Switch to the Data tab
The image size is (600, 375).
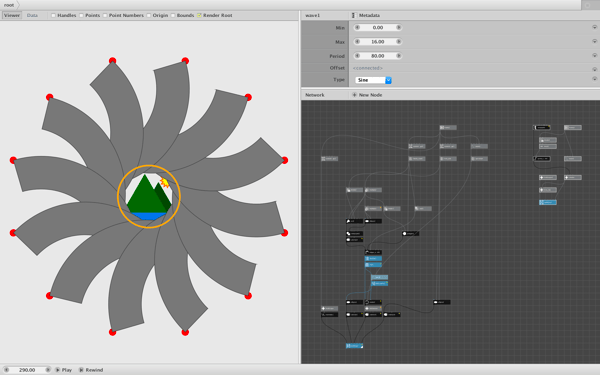(x=32, y=15)
